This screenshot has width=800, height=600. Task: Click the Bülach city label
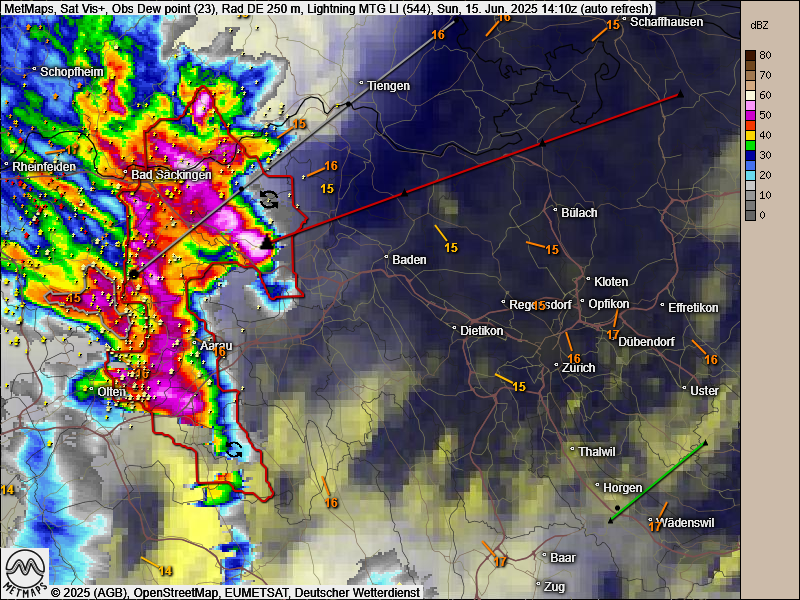pos(579,212)
